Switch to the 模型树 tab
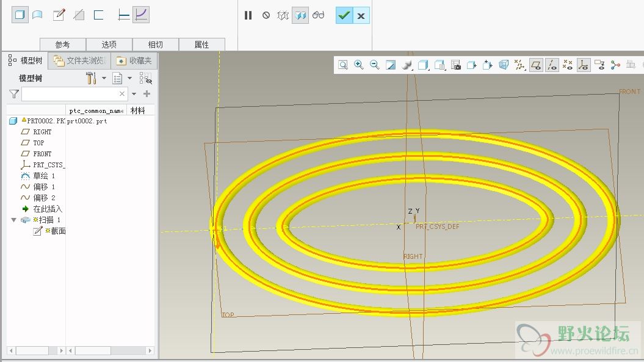Viewport: 644px width, 362px height. click(x=26, y=61)
